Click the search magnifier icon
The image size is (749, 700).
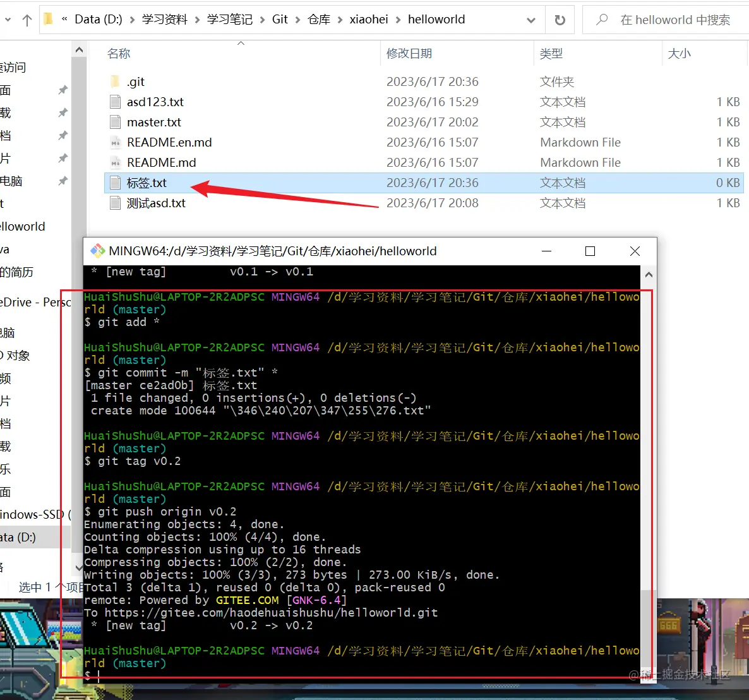click(602, 20)
